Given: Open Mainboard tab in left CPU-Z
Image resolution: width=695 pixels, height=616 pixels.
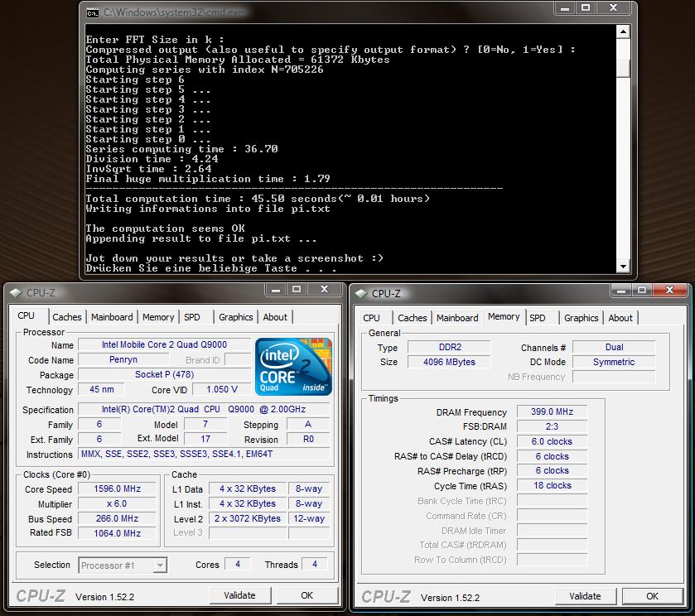Looking at the screenshot, I should 112,317.
